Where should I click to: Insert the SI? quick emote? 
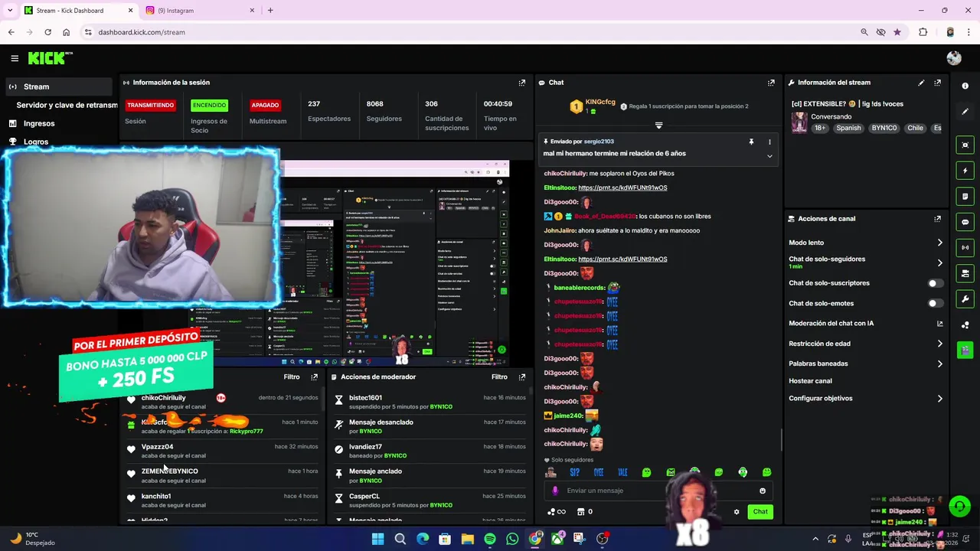pos(574,472)
